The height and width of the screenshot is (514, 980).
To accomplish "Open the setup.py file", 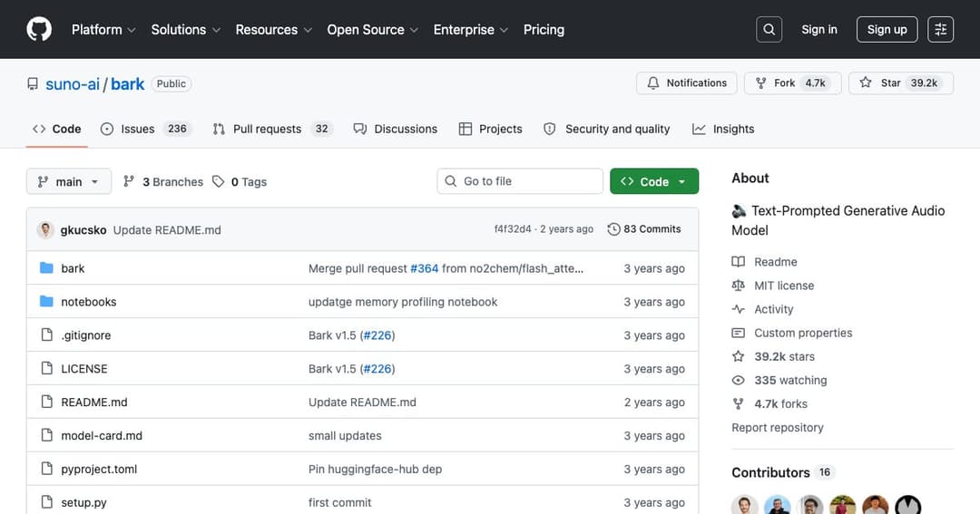I will click(83, 502).
